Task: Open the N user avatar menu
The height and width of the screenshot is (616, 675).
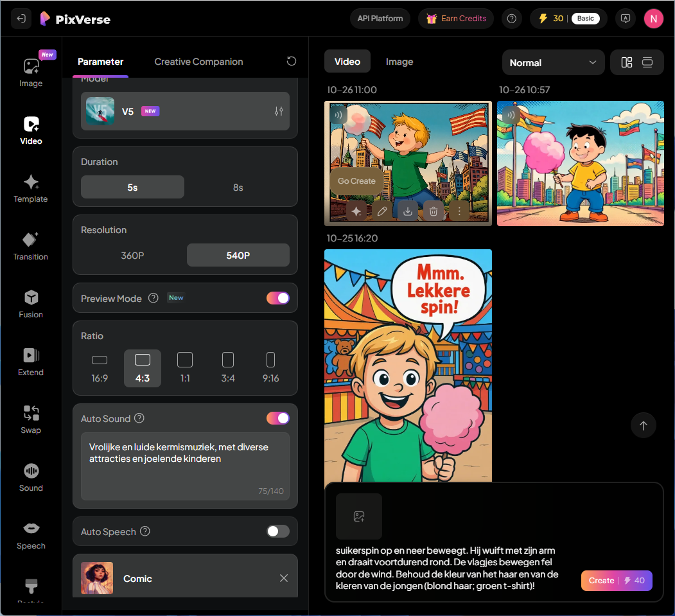Action: point(653,19)
